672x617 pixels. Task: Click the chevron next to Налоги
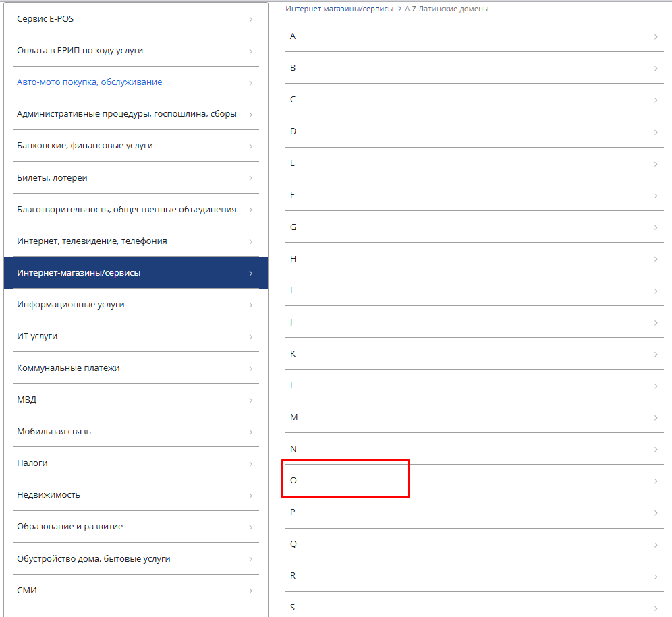point(251,464)
